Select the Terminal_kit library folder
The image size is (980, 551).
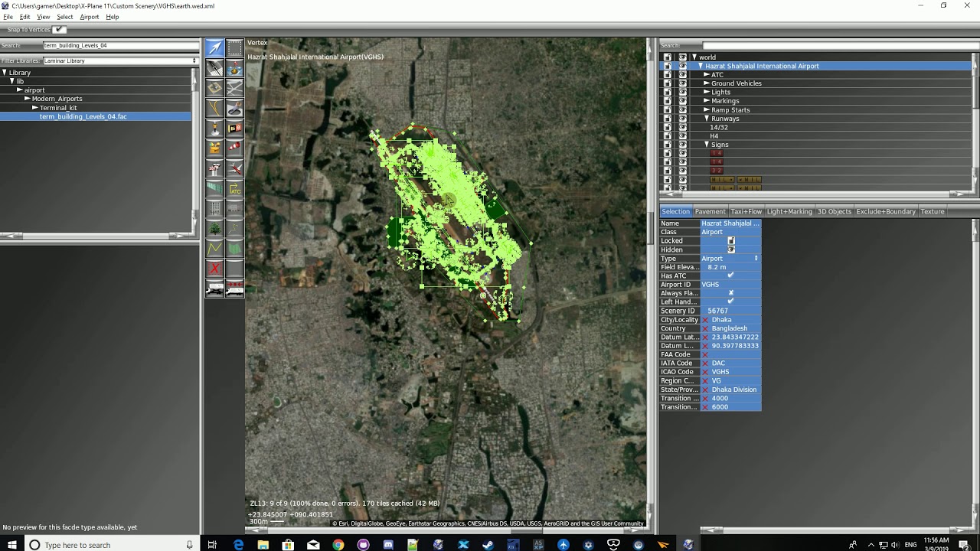coord(58,108)
